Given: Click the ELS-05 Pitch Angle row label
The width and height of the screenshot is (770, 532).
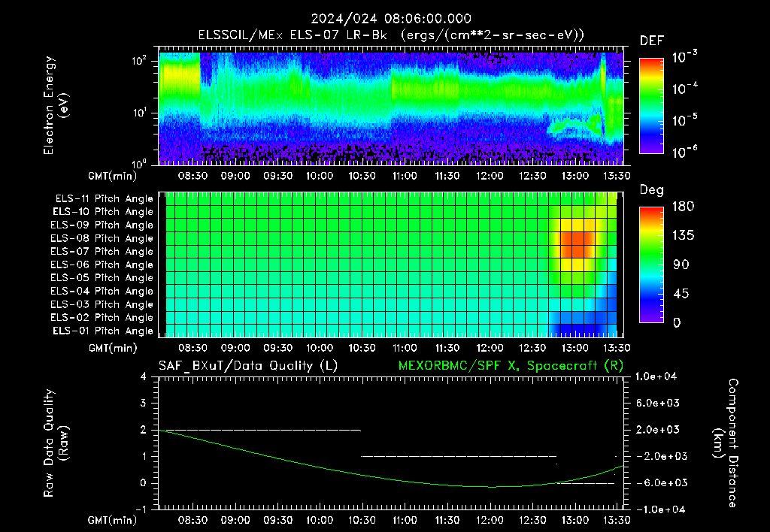Looking at the screenshot, I should pyautogui.click(x=102, y=278).
